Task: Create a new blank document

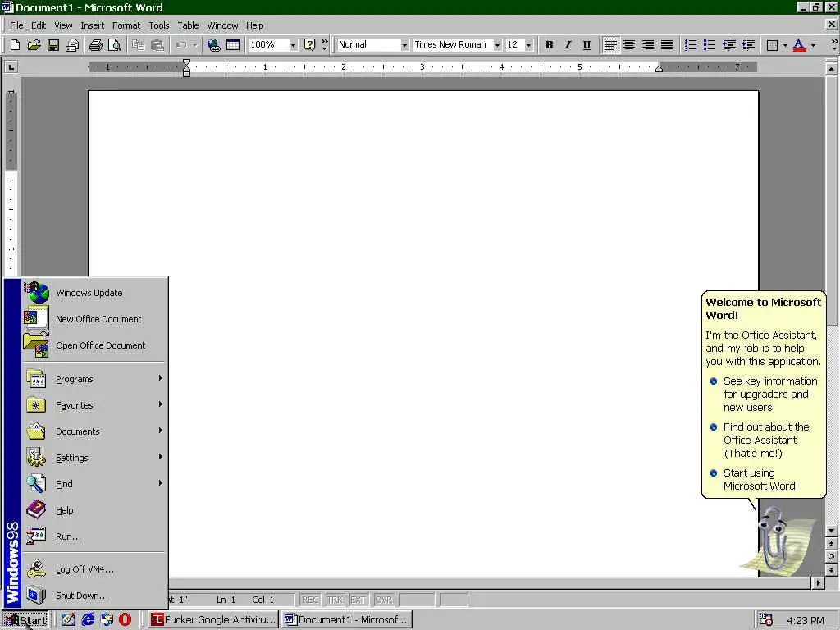Action: tap(15, 45)
